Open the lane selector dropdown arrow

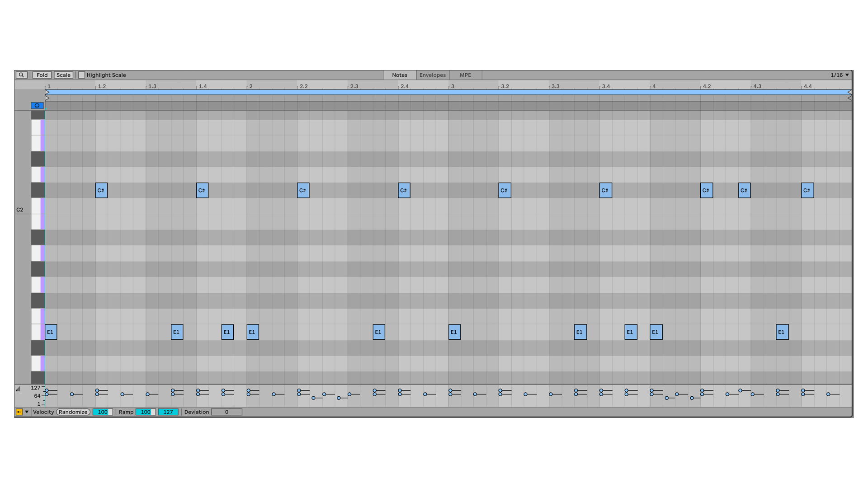tap(27, 412)
